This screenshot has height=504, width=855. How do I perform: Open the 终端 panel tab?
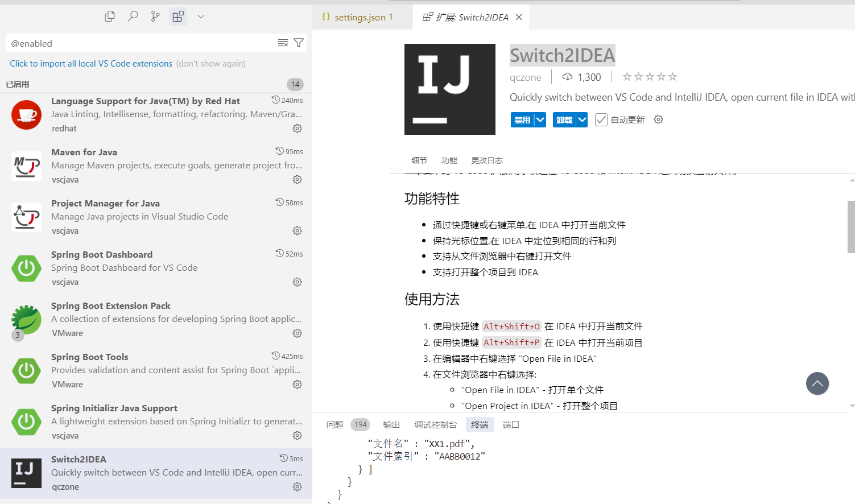480,424
